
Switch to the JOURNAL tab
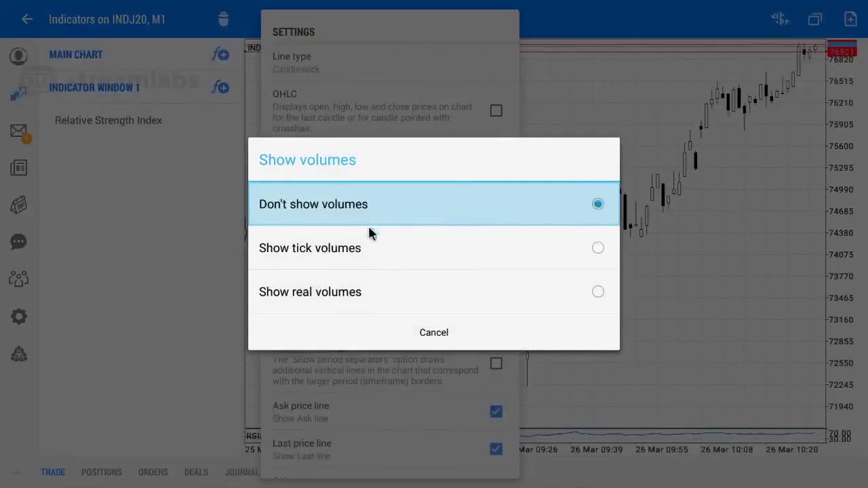pos(242,472)
